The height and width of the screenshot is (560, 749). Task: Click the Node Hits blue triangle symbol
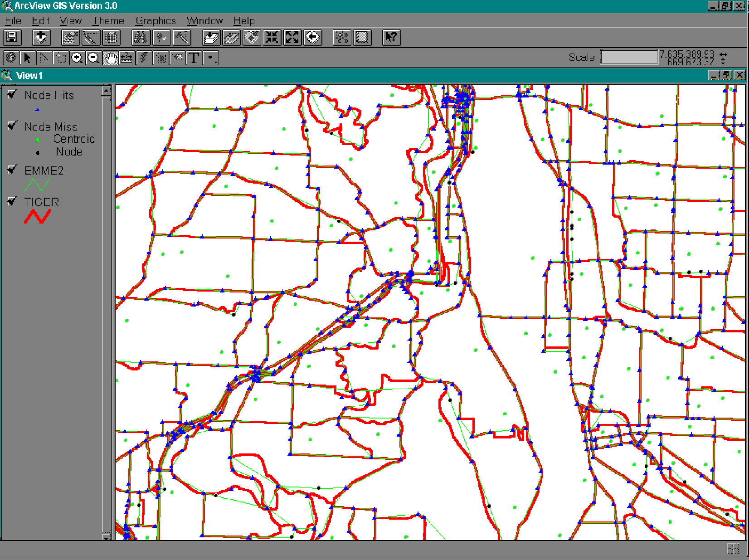(x=37, y=109)
